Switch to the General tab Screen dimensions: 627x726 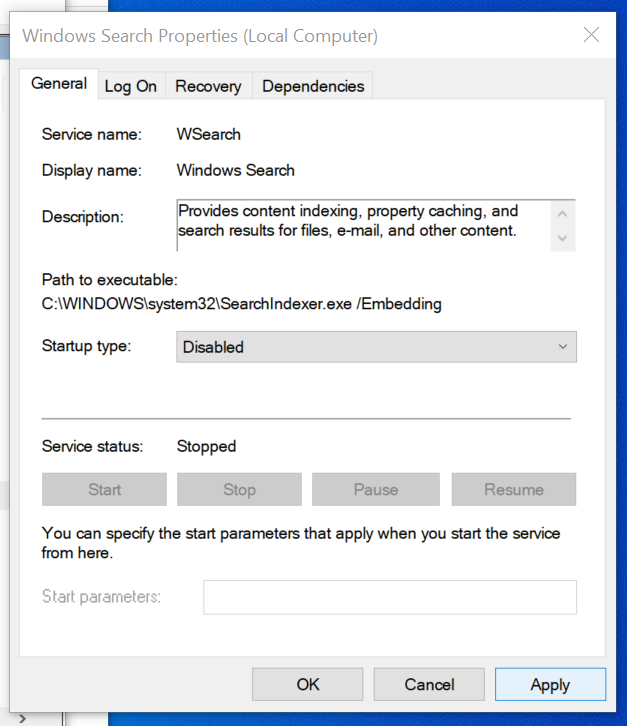(59, 84)
